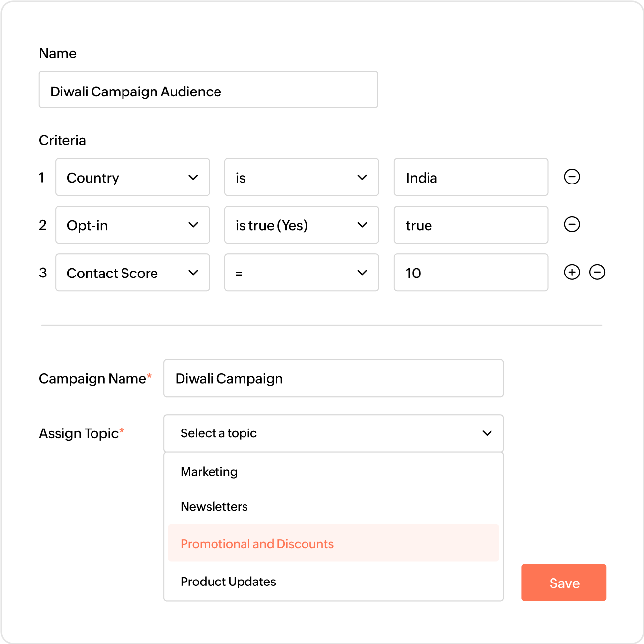
Task: Expand the 'is' condition dropdown
Action: pos(301,177)
